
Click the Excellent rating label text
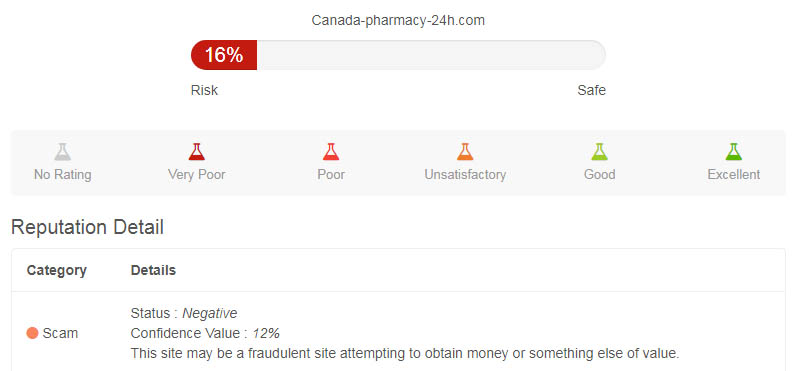click(x=734, y=175)
